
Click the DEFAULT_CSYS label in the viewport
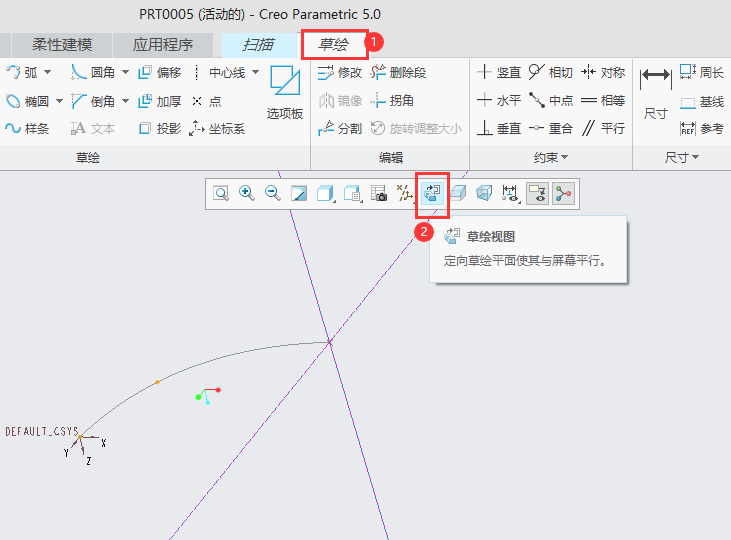[41, 431]
